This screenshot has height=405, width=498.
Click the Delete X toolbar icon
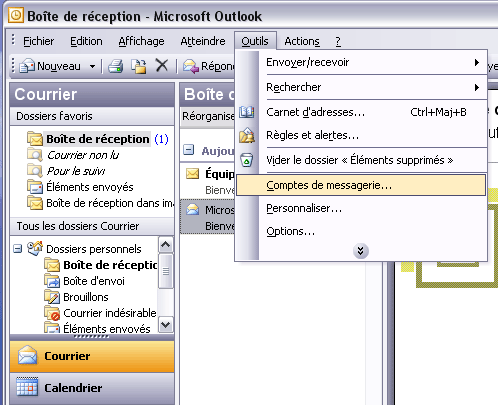coord(162,65)
